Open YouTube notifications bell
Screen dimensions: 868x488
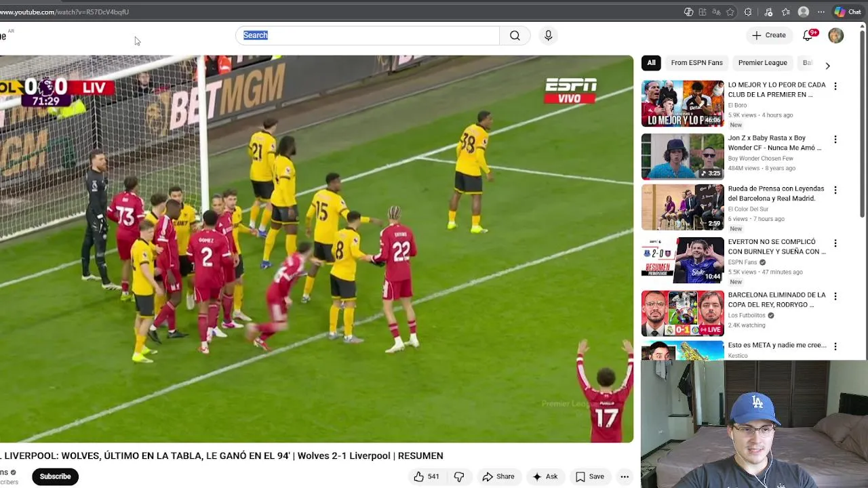808,35
